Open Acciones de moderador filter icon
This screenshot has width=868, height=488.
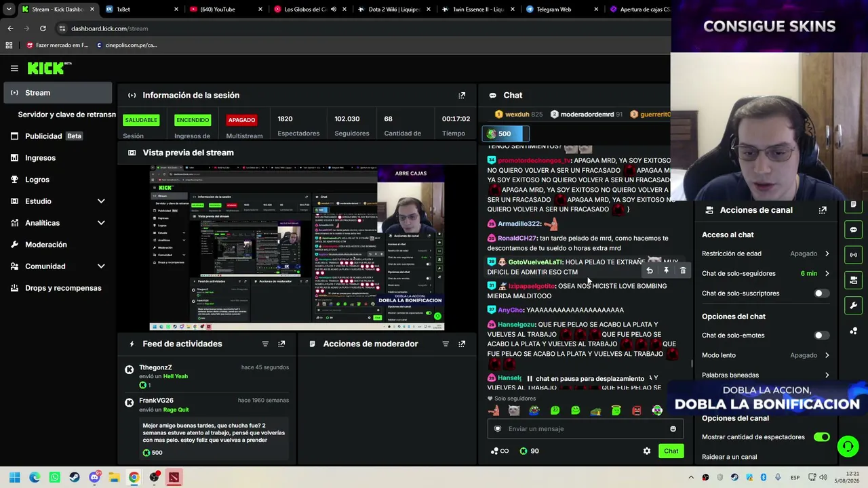(x=446, y=344)
